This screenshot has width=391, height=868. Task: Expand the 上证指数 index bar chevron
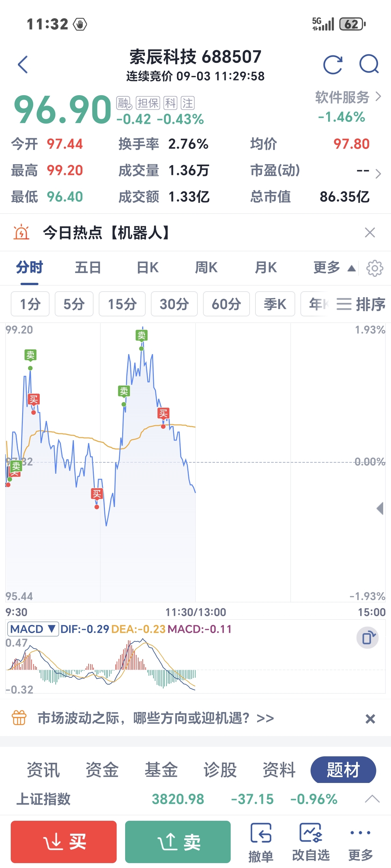pyautogui.click(x=372, y=799)
